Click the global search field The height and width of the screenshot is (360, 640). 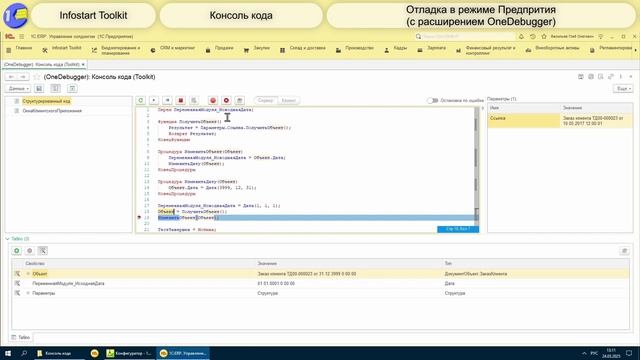pos(465,37)
